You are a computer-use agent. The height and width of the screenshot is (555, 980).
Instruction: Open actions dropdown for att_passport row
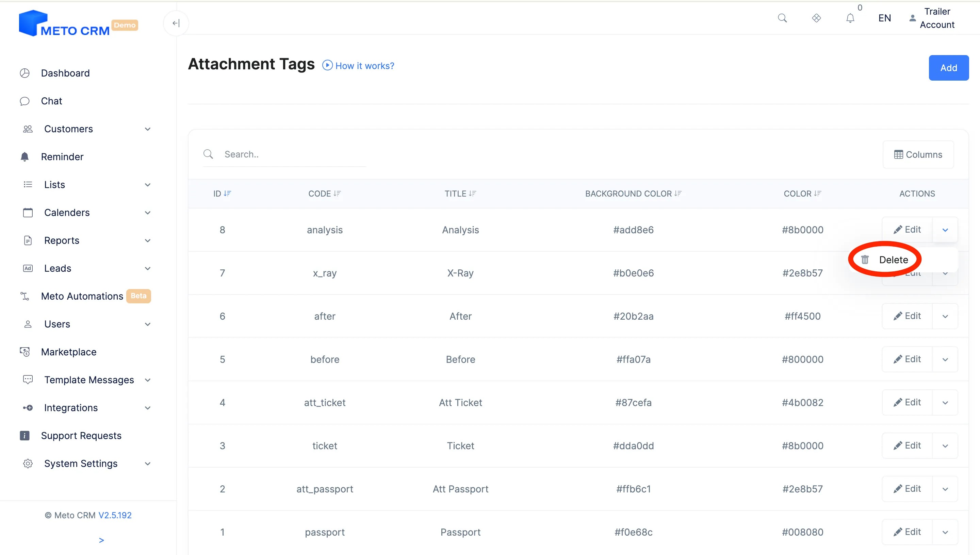click(x=945, y=489)
